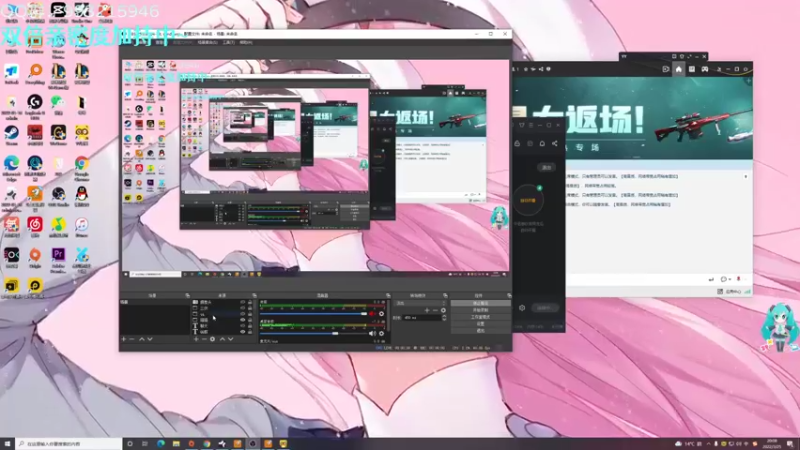Image resolution: width=800 pixels, height=450 pixels.
Task: Go to home icon in YY window
Action: point(679,69)
